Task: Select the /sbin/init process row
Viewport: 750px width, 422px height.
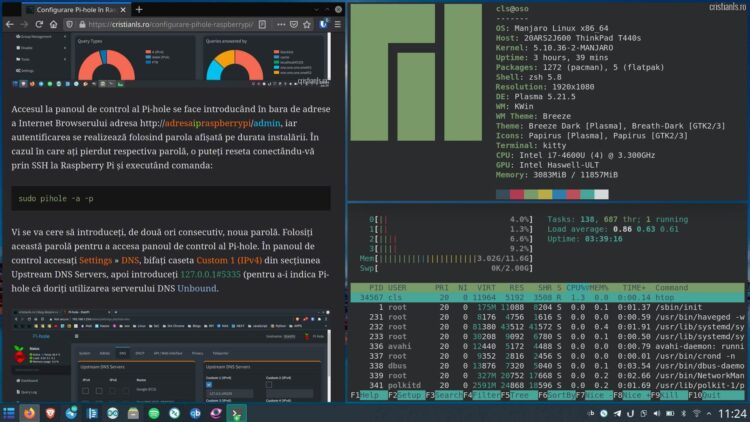Action: (x=547, y=307)
